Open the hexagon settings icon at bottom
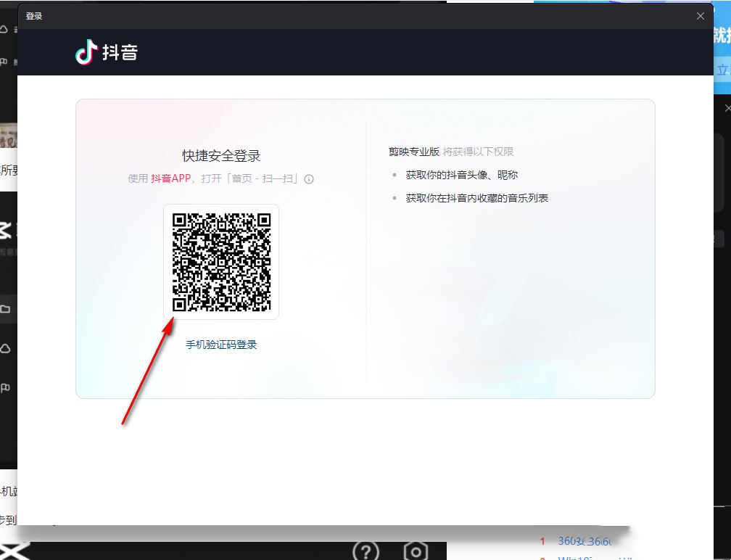Viewport: 731px width, 560px height. (x=416, y=551)
